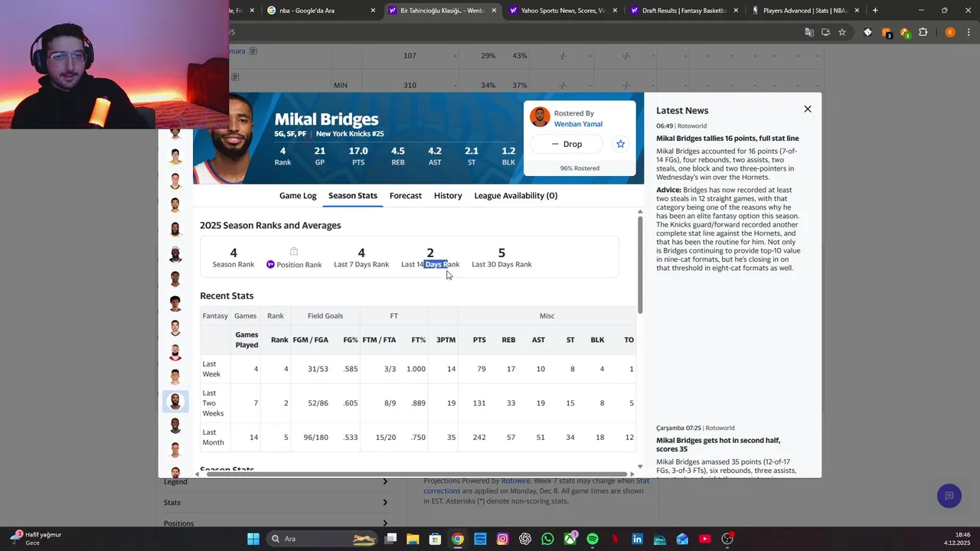Open File Explorer from taskbar
Viewport: 980px width, 551px height.
click(x=413, y=539)
